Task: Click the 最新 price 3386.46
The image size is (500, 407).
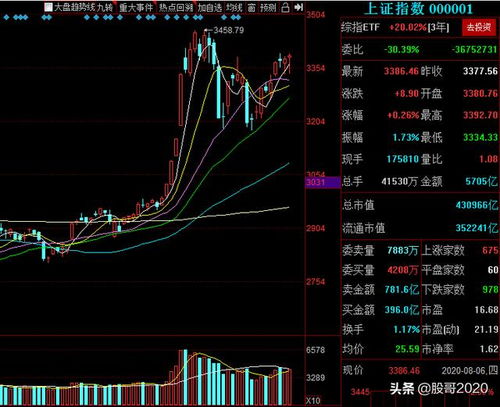Action: coord(401,71)
